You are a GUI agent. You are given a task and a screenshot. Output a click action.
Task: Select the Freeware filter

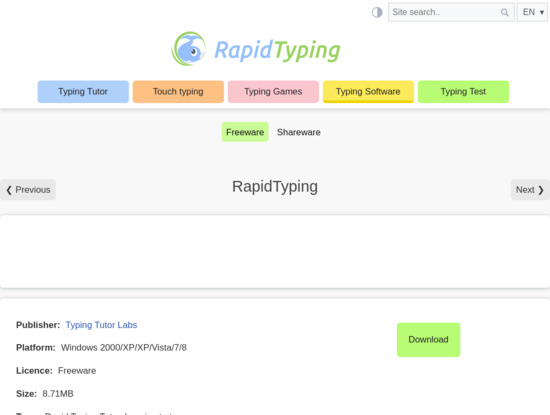245,132
